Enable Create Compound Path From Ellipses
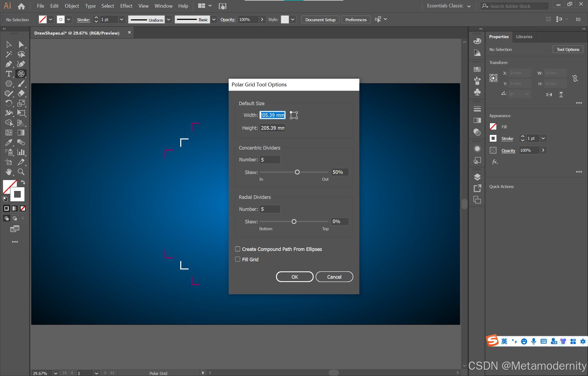The width and height of the screenshot is (588, 376). (238, 249)
